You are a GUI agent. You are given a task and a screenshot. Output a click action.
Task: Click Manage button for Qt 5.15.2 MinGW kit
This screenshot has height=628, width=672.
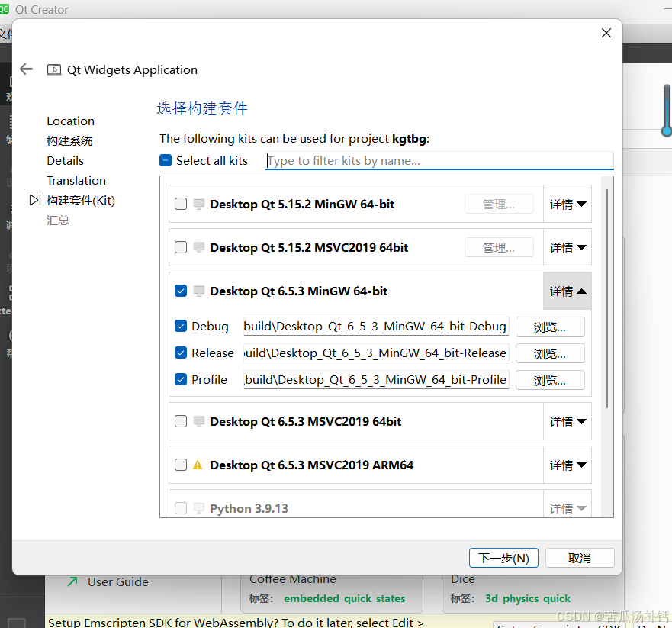[x=499, y=204]
